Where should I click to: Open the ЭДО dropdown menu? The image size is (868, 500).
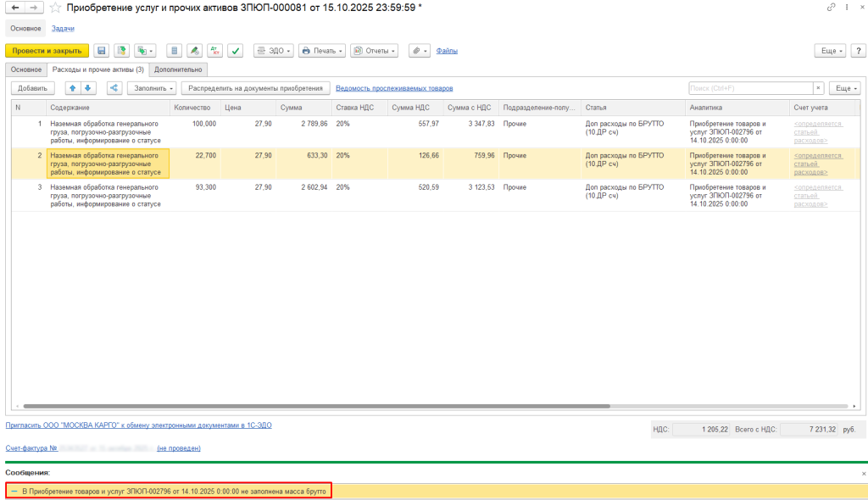pyautogui.click(x=273, y=51)
